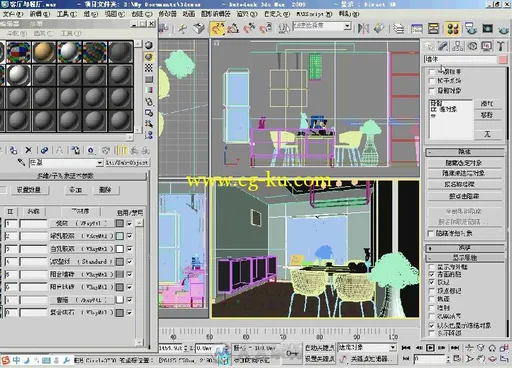Click the Hide by Name button
This screenshot has width=512, height=368.
(464, 184)
